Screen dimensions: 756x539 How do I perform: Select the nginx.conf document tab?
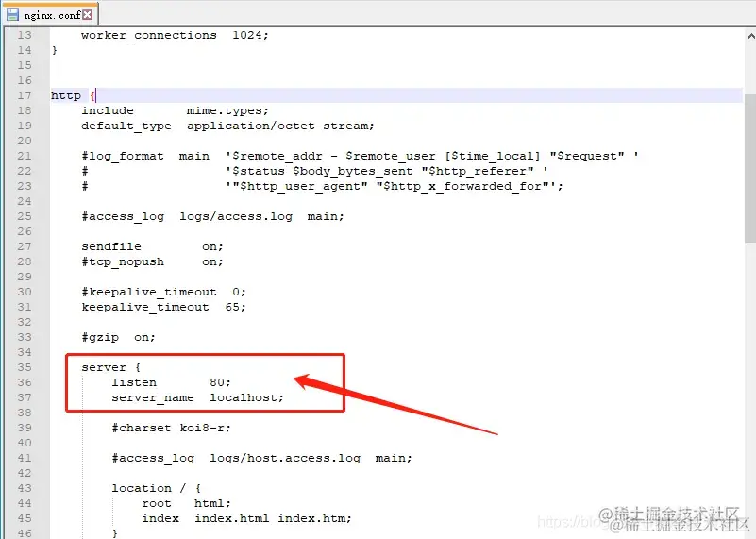point(50,14)
